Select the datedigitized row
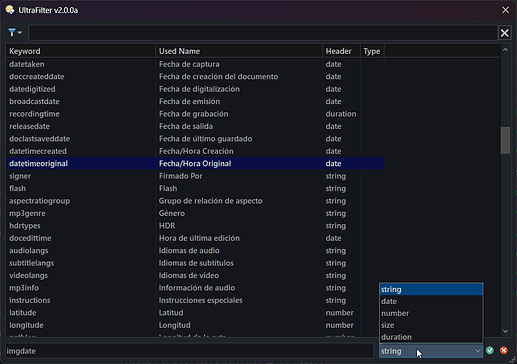Image resolution: width=517 pixels, height=364 pixels. [x=195, y=89]
